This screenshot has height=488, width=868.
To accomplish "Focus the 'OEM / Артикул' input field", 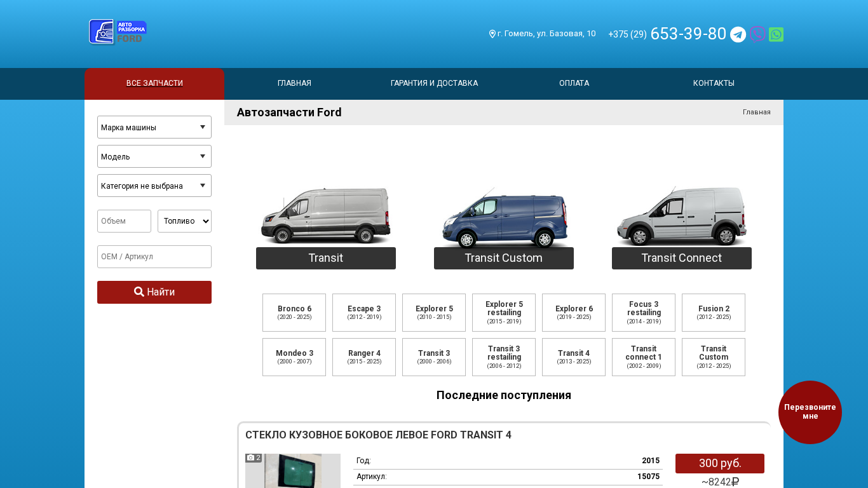I will point(154,257).
